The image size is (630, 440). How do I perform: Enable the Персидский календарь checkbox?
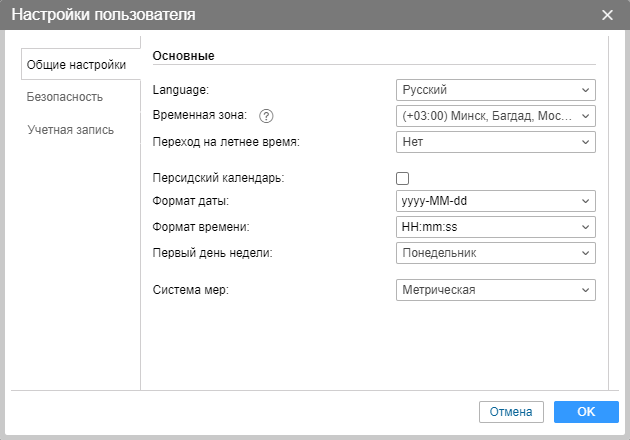click(403, 178)
